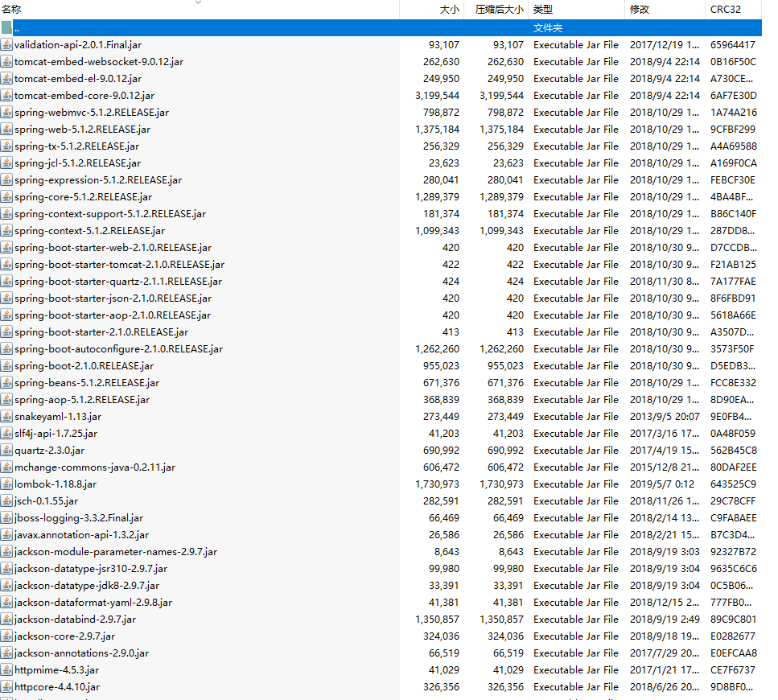Select javax.annotation-api-1.3.2.jar file name
The height and width of the screenshot is (700, 778).
tap(82, 535)
